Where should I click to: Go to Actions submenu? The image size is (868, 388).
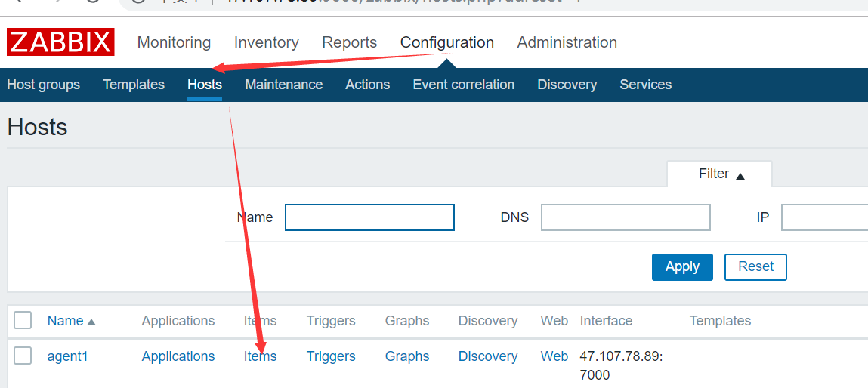pos(368,85)
